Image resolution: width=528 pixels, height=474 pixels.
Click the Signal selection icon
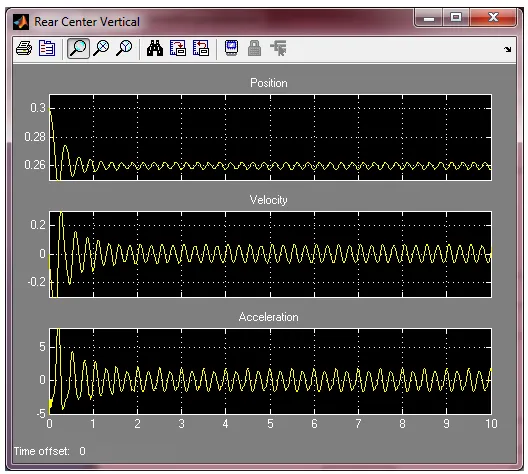(278, 48)
